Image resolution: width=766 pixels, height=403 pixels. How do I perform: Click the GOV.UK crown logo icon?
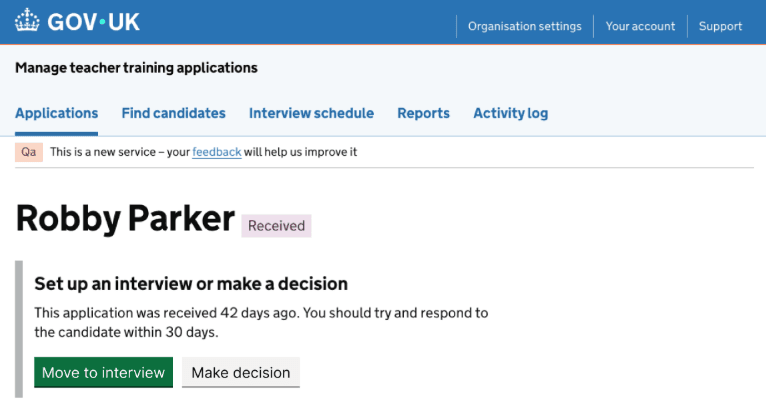click(27, 21)
